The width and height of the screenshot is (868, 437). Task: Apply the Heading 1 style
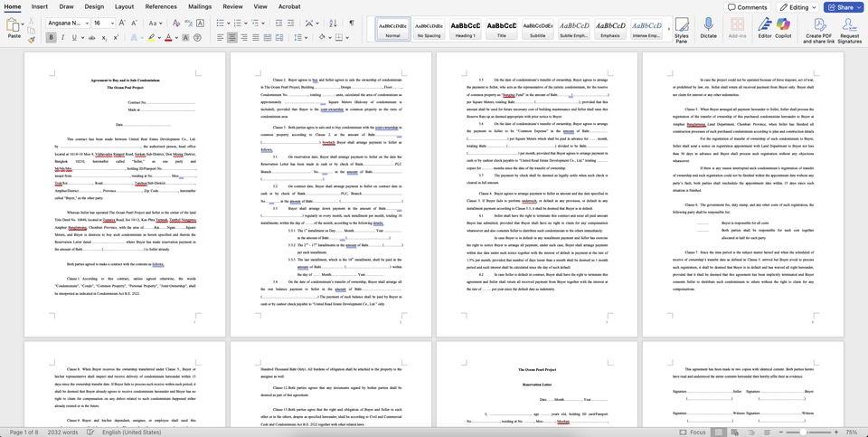(465, 29)
